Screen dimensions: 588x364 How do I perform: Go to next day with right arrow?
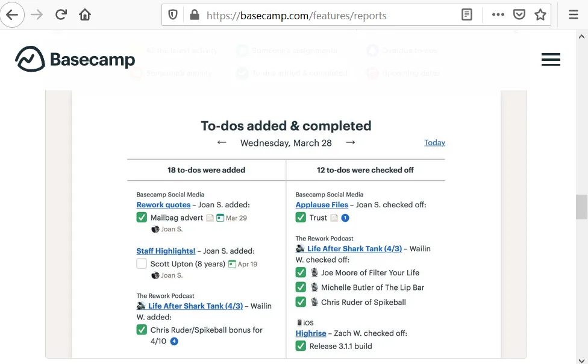[350, 143]
